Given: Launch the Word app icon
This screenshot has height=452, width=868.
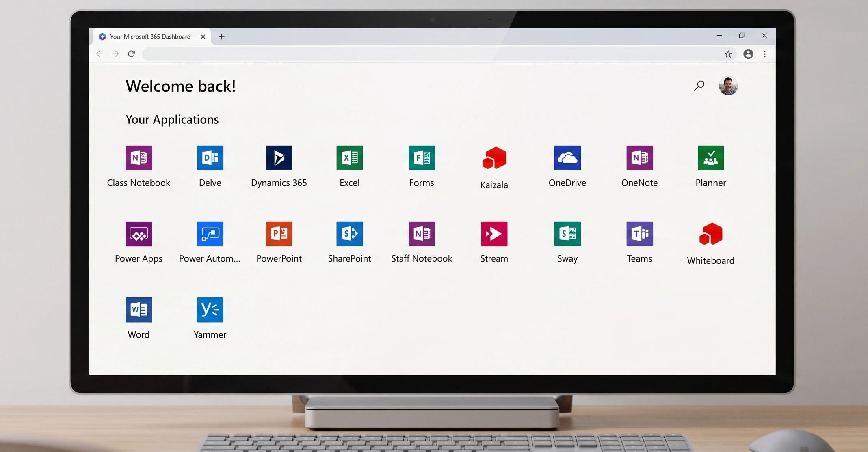Looking at the screenshot, I should pos(139,310).
